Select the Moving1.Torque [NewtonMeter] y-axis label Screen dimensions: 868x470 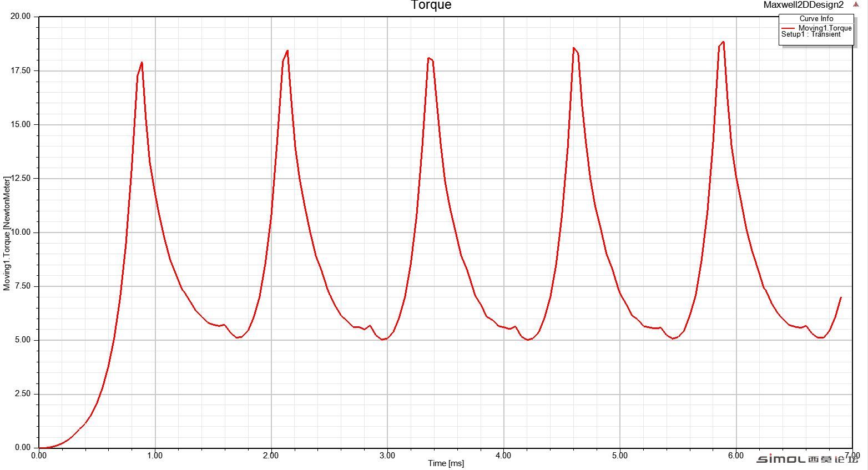[x=7, y=233]
